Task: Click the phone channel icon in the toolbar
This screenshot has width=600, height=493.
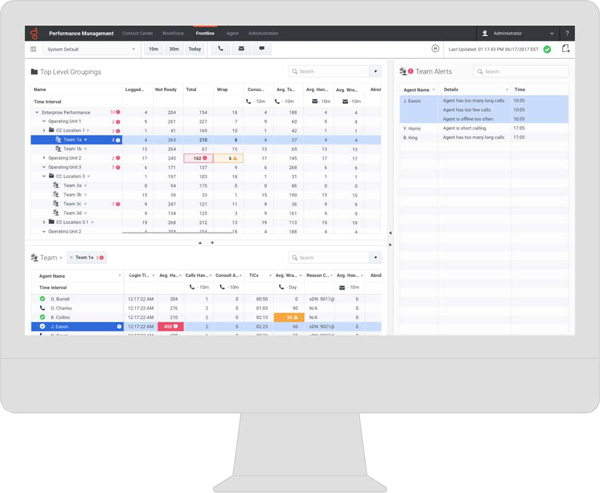Action: (x=221, y=49)
